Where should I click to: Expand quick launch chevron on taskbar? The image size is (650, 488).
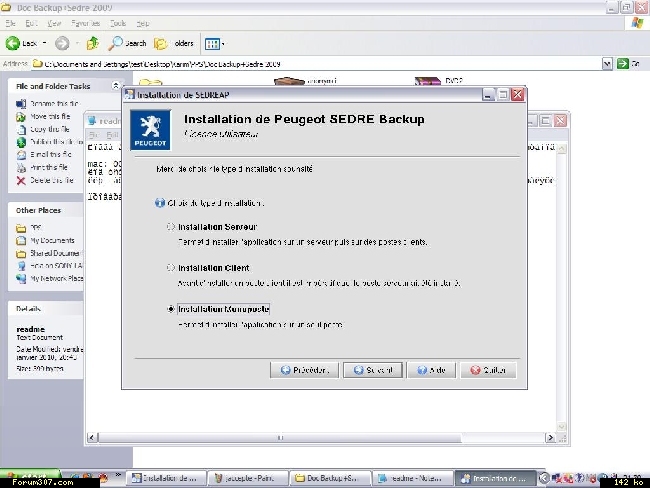[118, 475]
